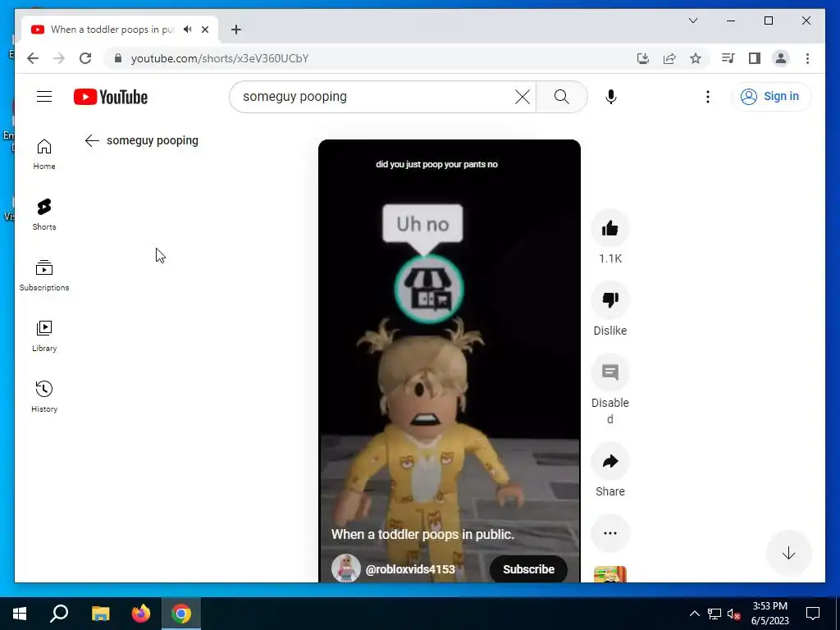Install YouTube app icon in address bar
Image resolution: width=840 pixels, height=630 pixels.
pos(643,58)
